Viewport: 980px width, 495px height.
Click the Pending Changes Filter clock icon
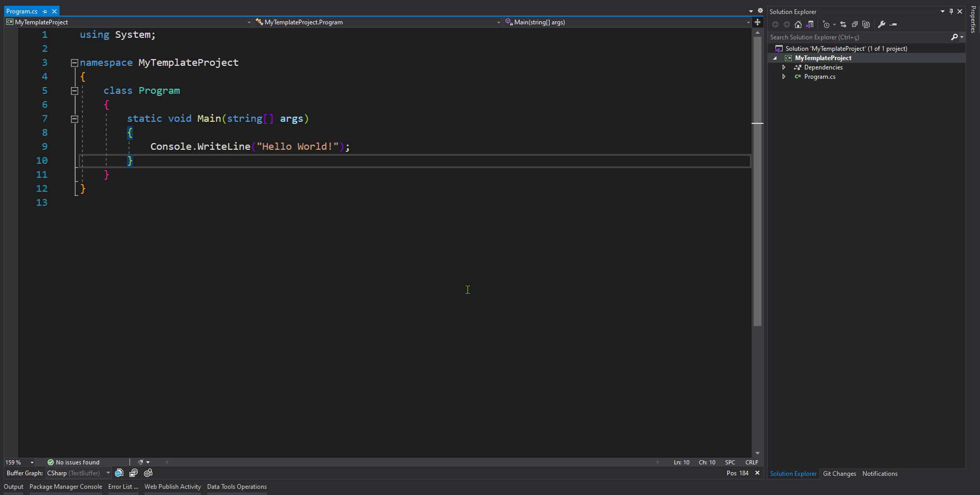(x=826, y=24)
